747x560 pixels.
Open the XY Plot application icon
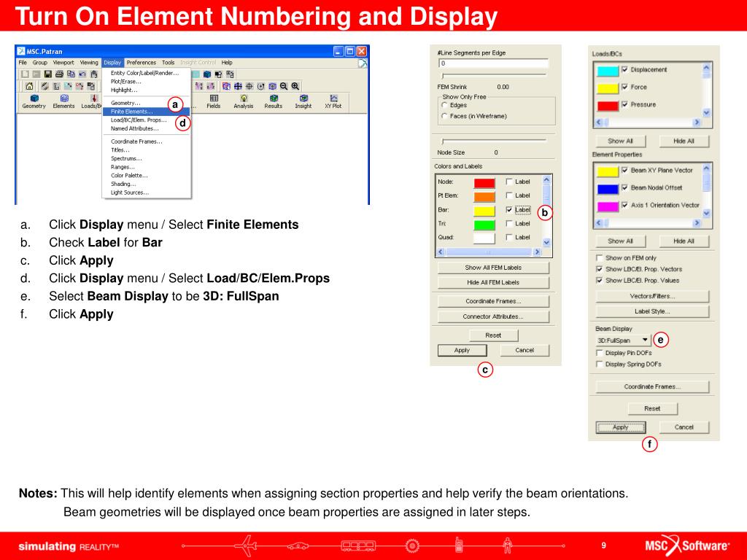pos(333,101)
